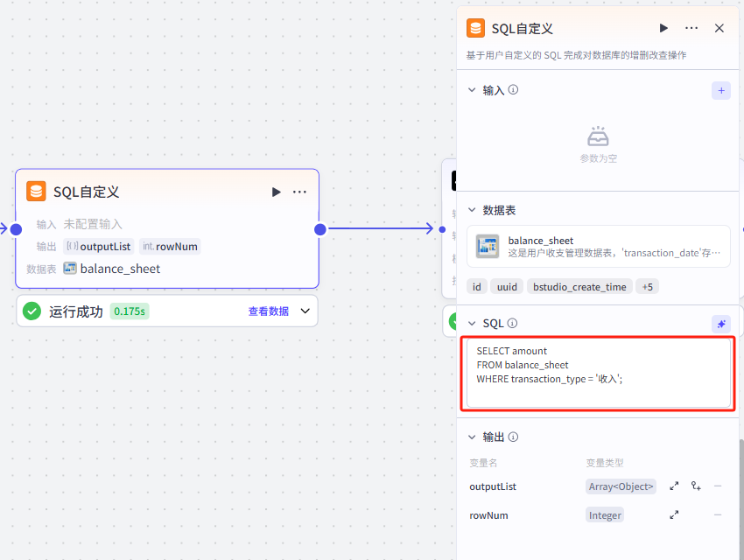Run the SQL node from the side panel
The width and height of the screenshot is (744, 560).
(x=664, y=28)
